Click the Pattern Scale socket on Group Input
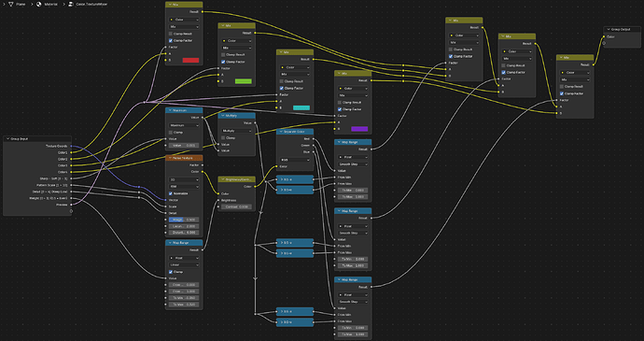The height and width of the screenshot is (341, 644). click(x=71, y=185)
